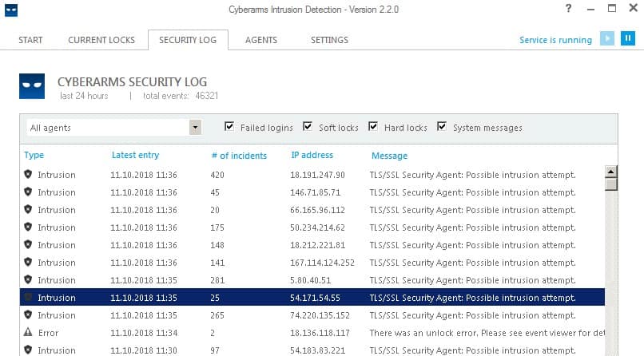Screen dimensions: 644x356
Task: Sort by IP address column header
Action: [312, 155]
